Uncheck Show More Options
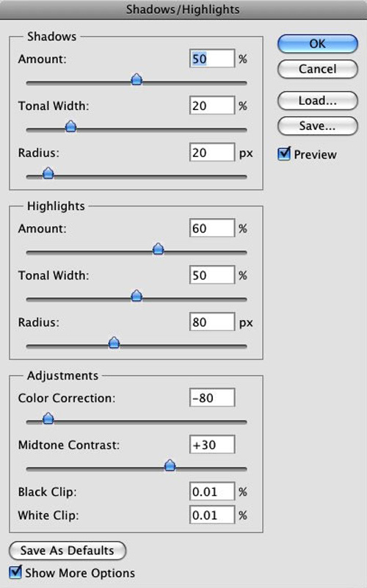This screenshot has width=367, height=588. tap(15, 573)
